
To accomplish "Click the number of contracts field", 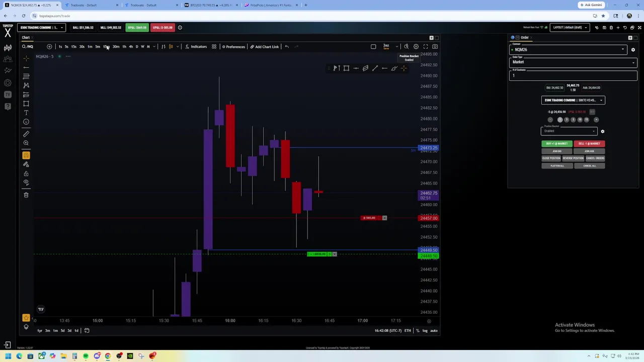I will pos(573,75).
